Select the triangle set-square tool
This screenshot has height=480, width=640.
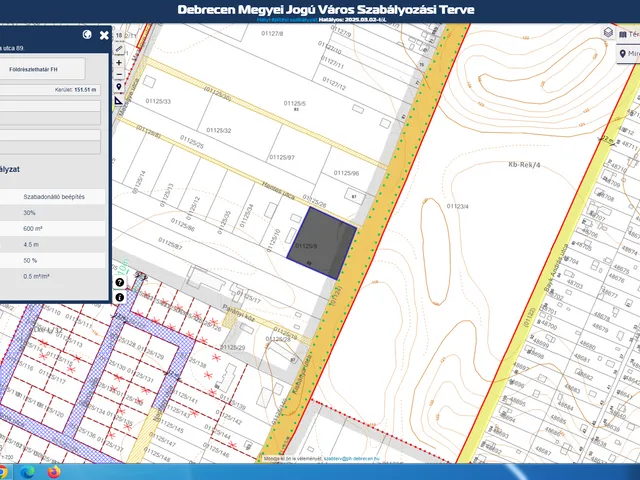tap(119, 100)
